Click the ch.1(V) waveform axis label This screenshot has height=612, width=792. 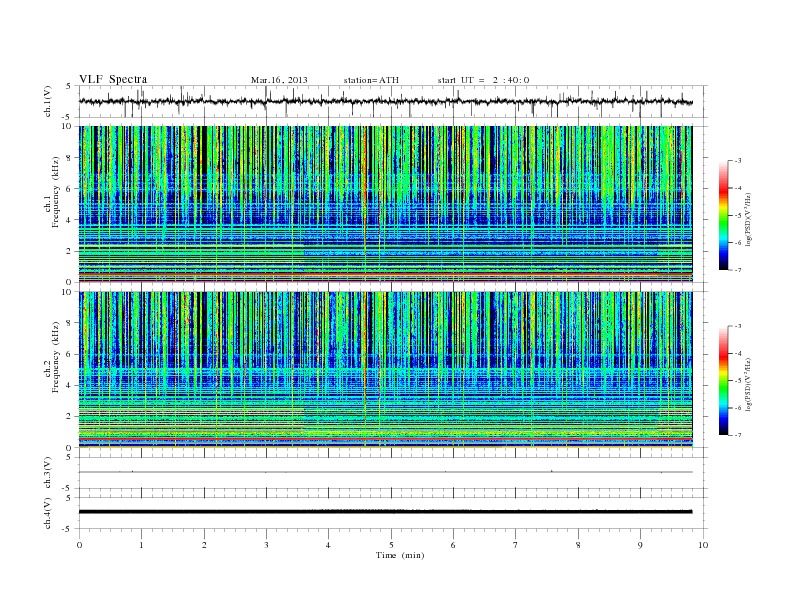point(47,101)
